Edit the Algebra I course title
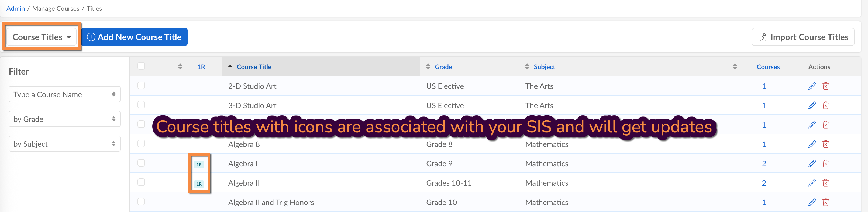The height and width of the screenshot is (212, 868). [x=812, y=164]
